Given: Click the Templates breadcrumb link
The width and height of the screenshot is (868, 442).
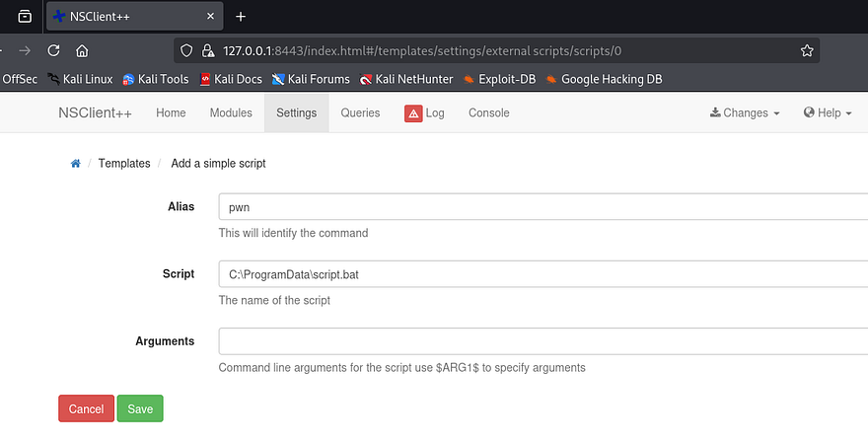Looking at the screenshot, I should [124, 164].
